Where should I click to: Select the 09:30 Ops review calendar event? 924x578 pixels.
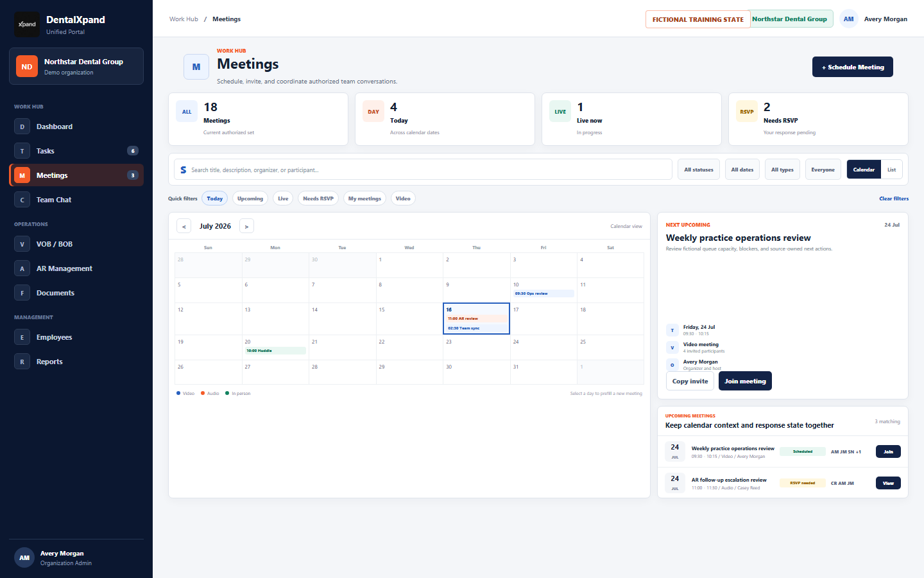click(543, 293)
